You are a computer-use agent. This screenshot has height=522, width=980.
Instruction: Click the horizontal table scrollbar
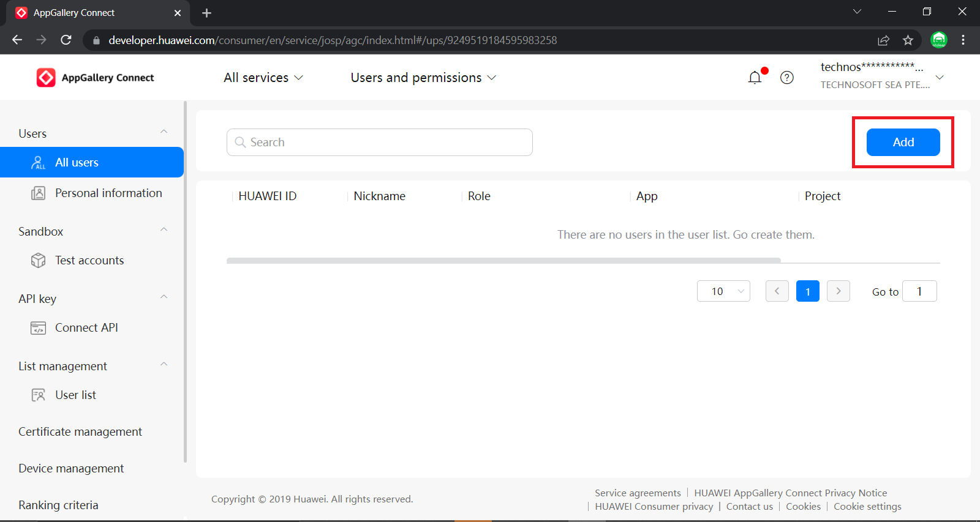click(x=503, y=261)
